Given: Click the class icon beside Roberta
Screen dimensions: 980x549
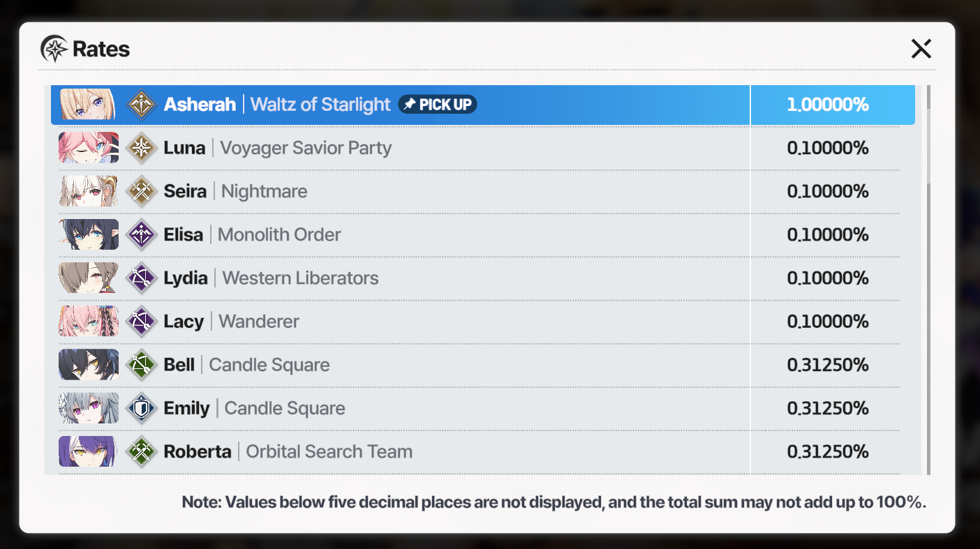Looking at the screenshot, I should pos(142,451).
